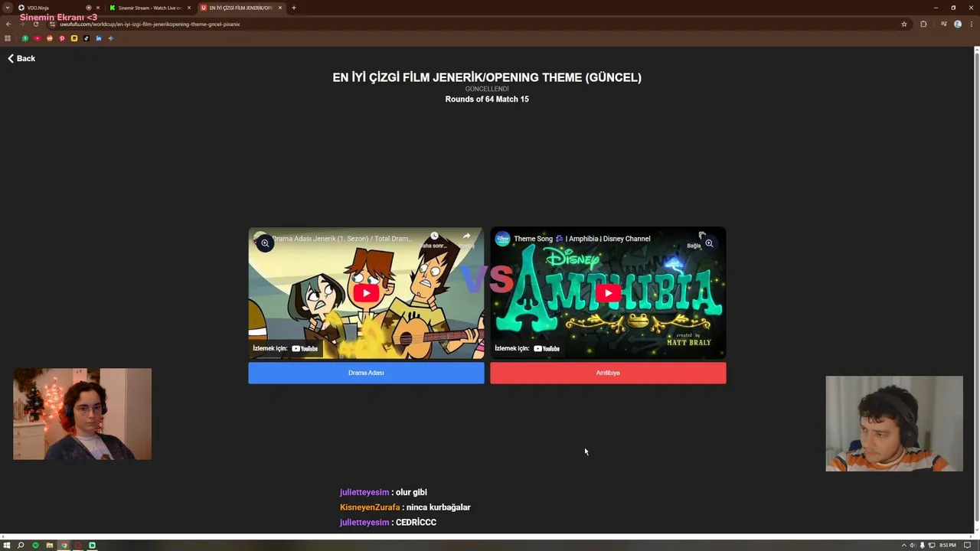This screenshot has width=980, height=551.
Task: Click 'Rounds of 64 Match 15' text
Action: coord(487,99)
